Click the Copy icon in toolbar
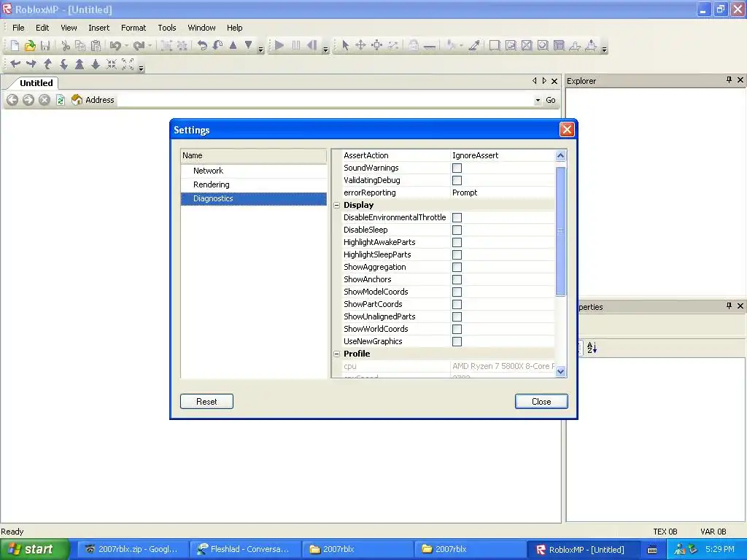This screenshot has width=747, height=560. [x=80, y=45]
